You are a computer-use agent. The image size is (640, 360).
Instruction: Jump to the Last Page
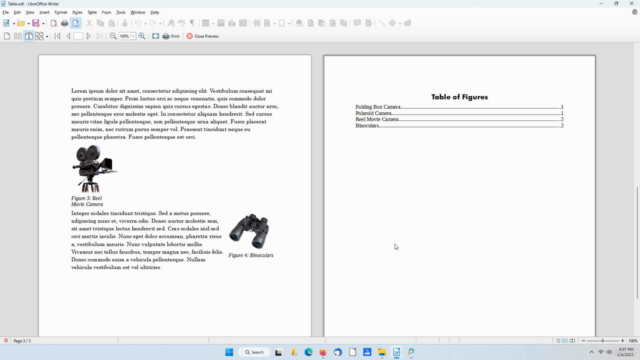pyautogui.click(x=99, y=36)
